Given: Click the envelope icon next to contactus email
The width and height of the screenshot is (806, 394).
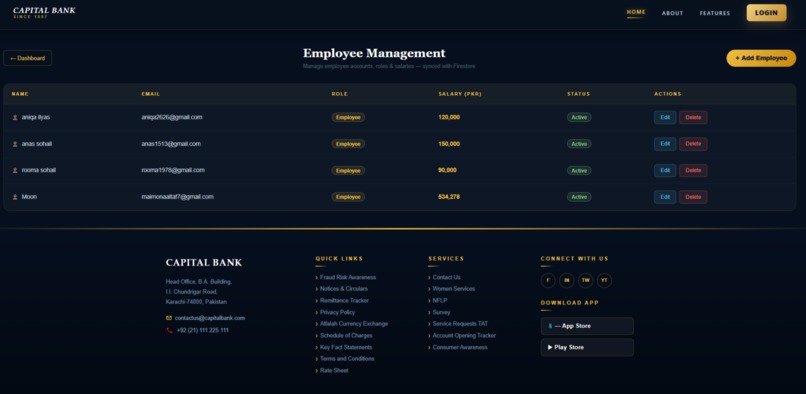Looking at the screenshot, I should [169, 318].
